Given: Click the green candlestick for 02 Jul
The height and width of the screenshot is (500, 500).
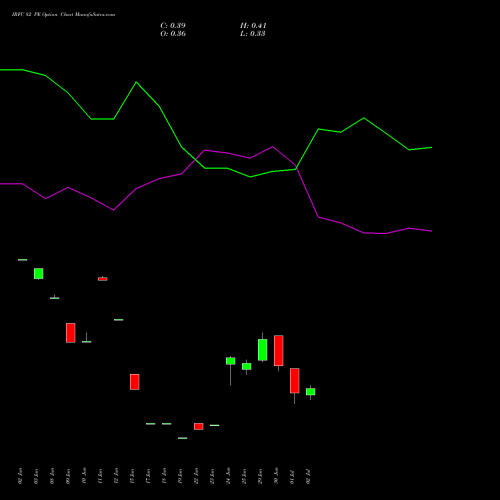Looking at the screenshot, I should point(311,392).
